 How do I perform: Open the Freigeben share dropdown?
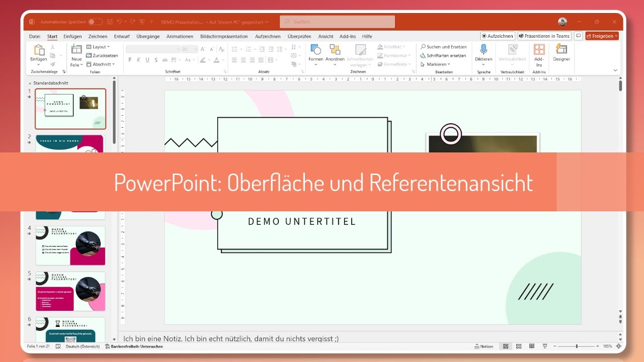(x=602, y=36)
